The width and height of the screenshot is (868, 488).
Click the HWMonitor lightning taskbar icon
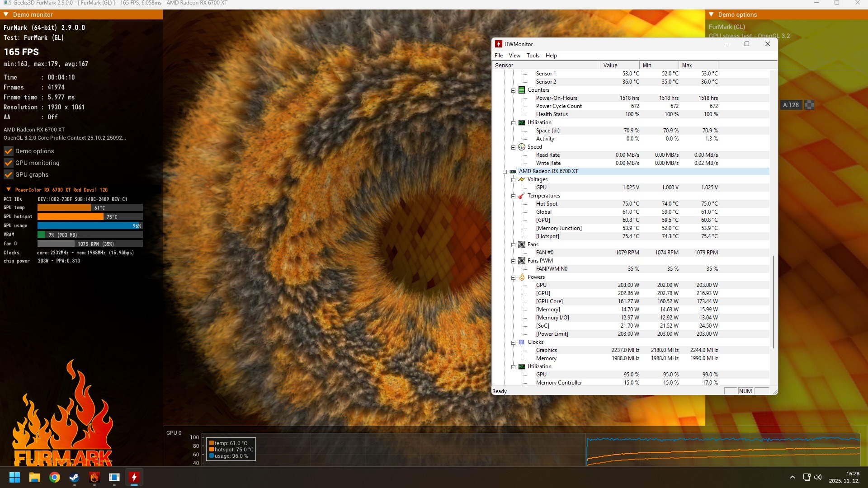coord(134,477)
